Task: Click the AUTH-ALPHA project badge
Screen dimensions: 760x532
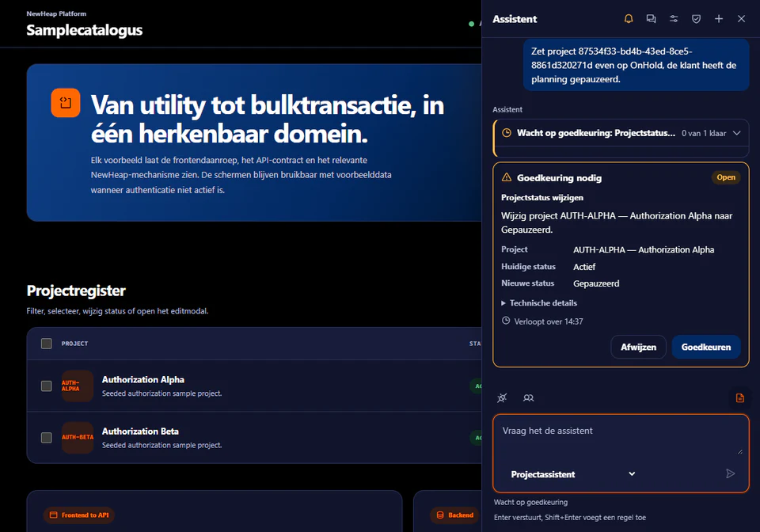Action: 78,386
